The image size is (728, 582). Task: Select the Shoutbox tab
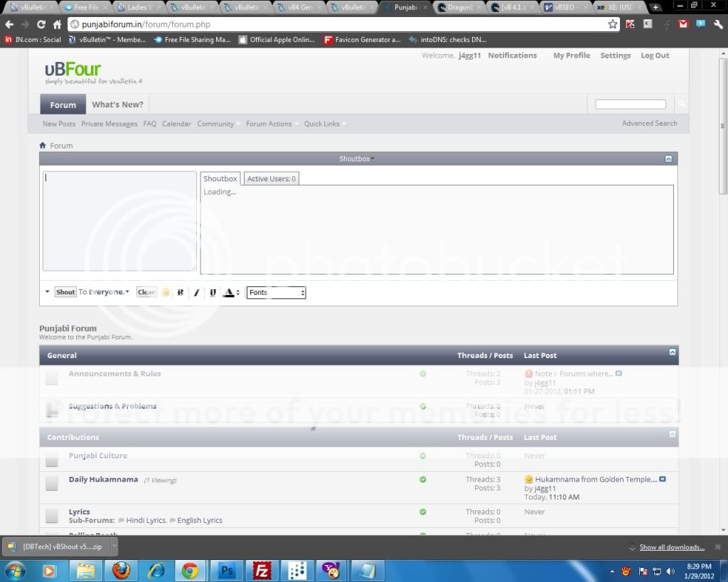click(x=220, y=178)
